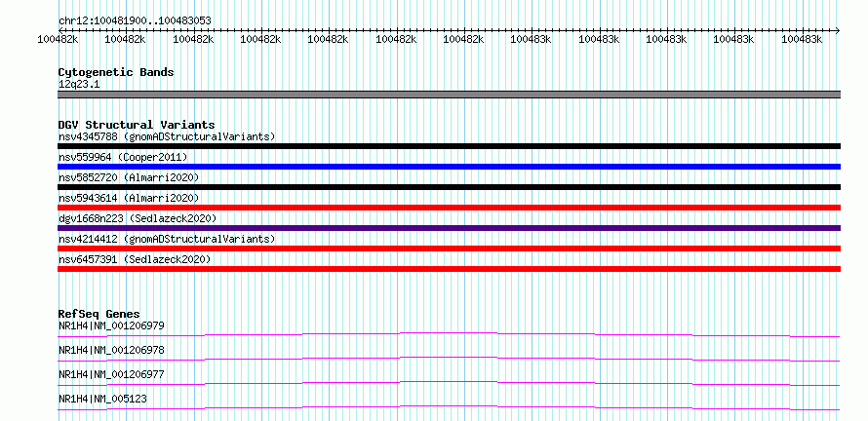868x421 pixels.
Task: Select the DGV Structural Variants track title
Action: pos(137,125)
